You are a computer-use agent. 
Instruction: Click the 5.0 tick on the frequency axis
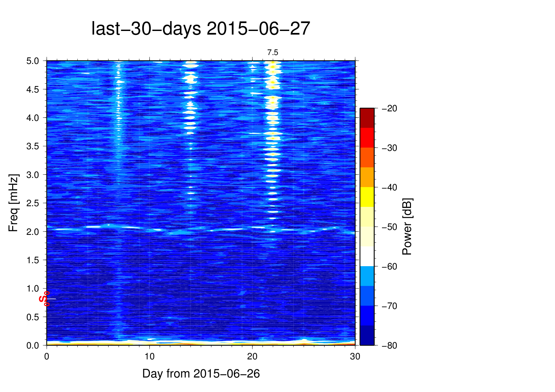tap(32, 61)
